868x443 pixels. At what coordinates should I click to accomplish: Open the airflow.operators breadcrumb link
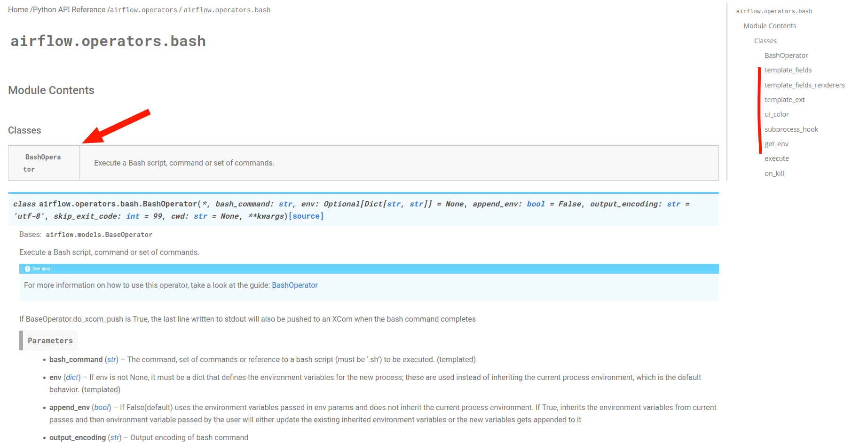pos(144,10)
